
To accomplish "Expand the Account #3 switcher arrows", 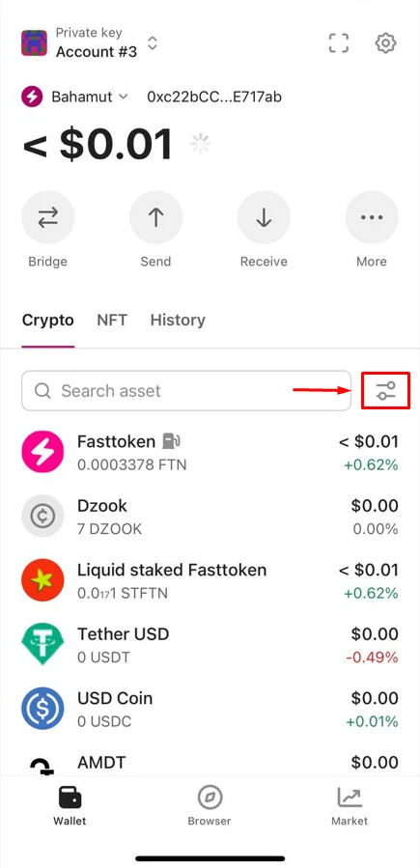I will click(x=153, y=42).
